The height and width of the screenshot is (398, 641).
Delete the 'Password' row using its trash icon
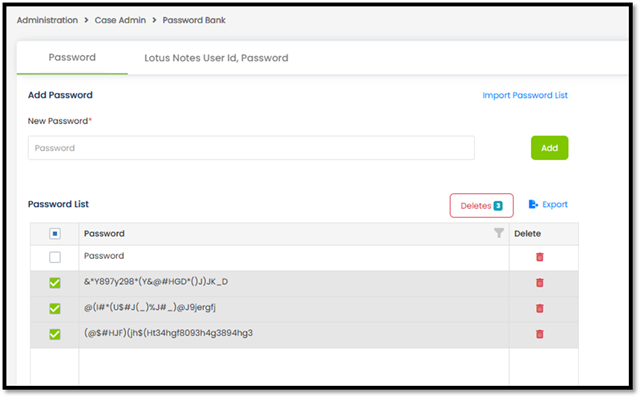540,257
